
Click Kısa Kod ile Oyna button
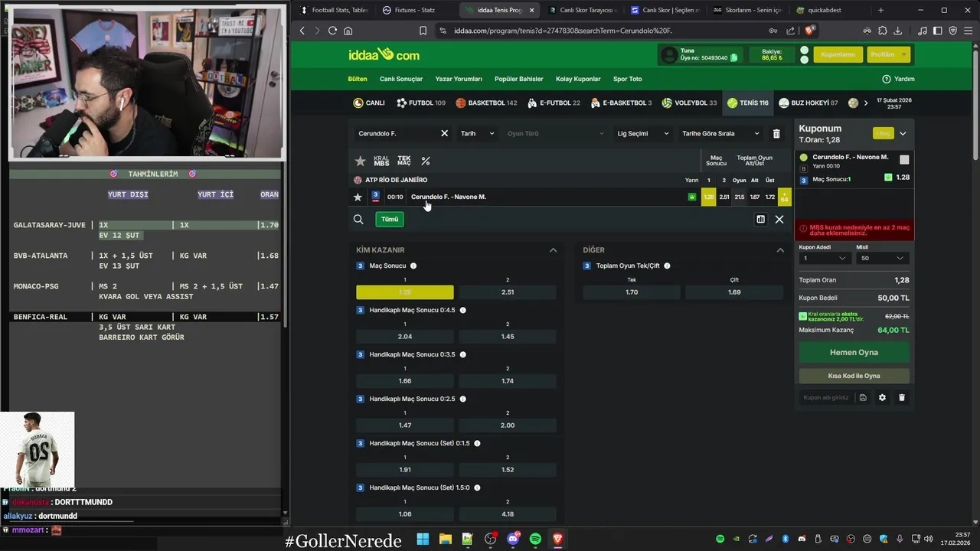pyautogui.click(x=854, y=376)
